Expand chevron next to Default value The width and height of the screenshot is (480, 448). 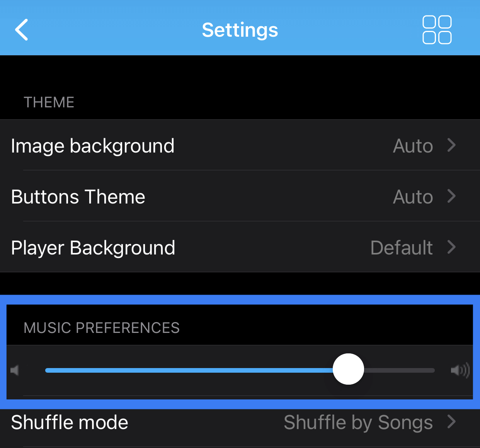451,247
